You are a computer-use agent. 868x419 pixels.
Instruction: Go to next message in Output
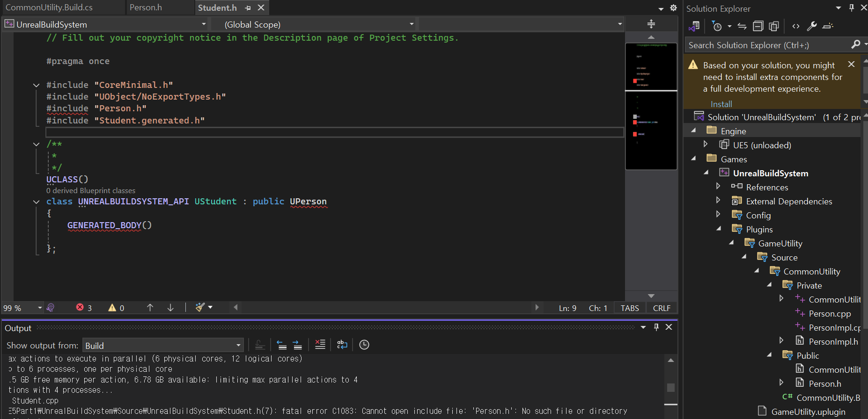pos(297,345)
